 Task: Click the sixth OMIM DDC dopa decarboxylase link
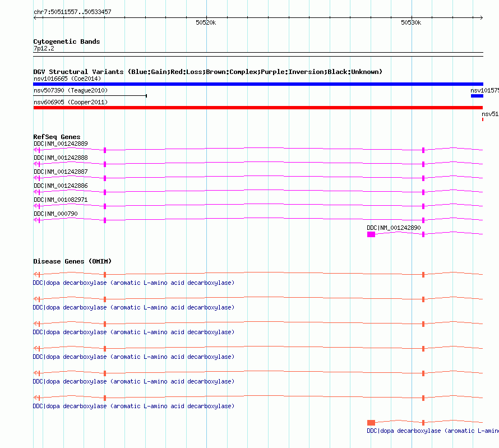point(133,406)
